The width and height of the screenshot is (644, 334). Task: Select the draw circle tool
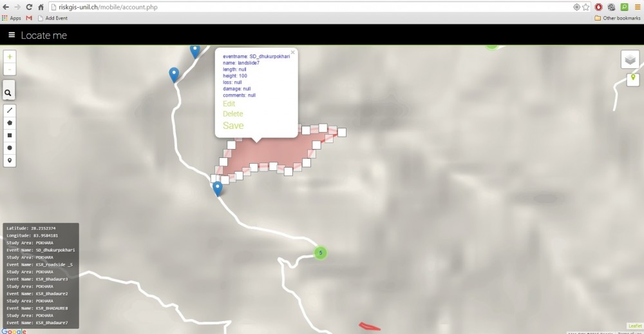pyautogui.click(x=10, y=148)
